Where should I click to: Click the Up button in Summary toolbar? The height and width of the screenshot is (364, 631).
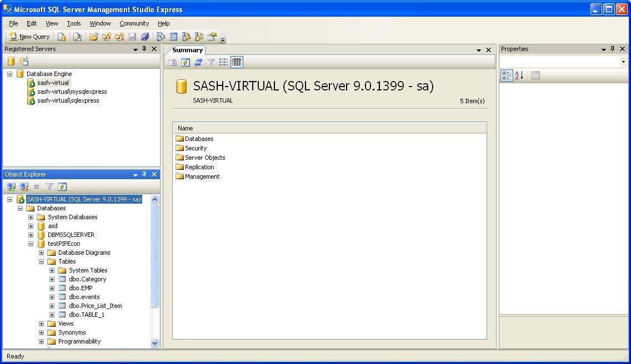pyautogui.click(x=173, y=62)
